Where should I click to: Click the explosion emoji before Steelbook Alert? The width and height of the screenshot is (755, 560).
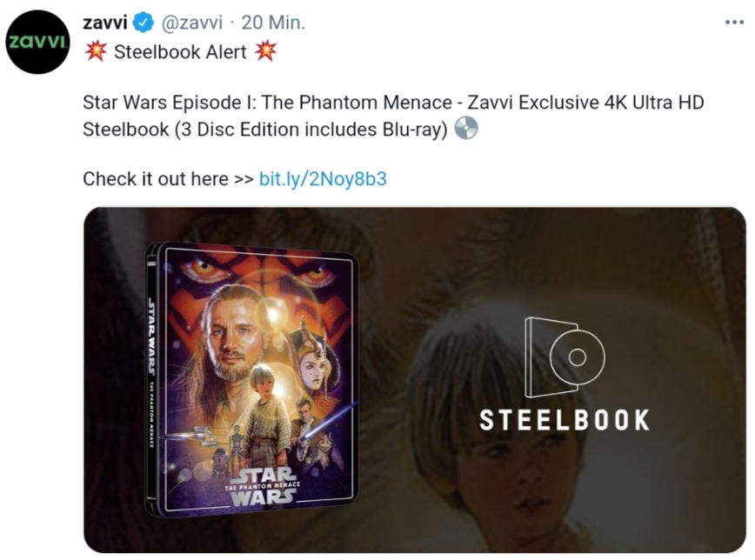(96, 51)
